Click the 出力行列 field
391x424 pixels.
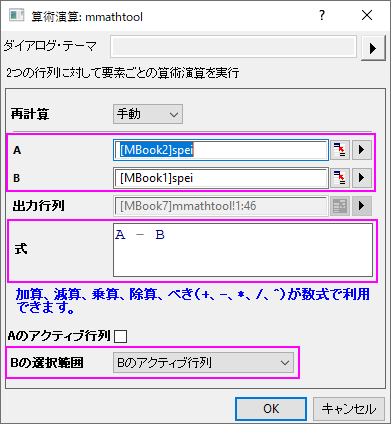pos(221,206)
